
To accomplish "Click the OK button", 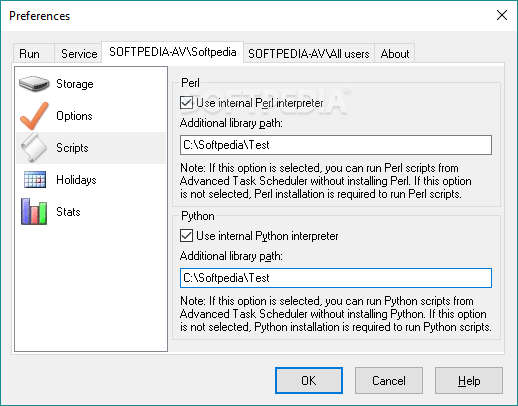I will [x=309, y=380].
